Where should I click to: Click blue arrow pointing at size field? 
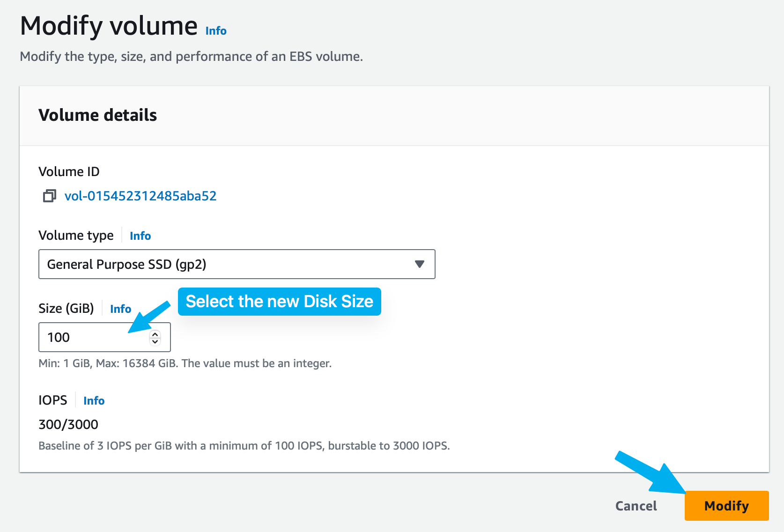149,317
